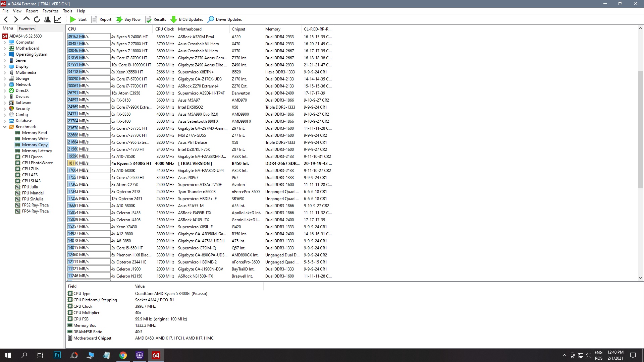Open Results from the toolbar
The image size is (644, 362).
[156, 19]
